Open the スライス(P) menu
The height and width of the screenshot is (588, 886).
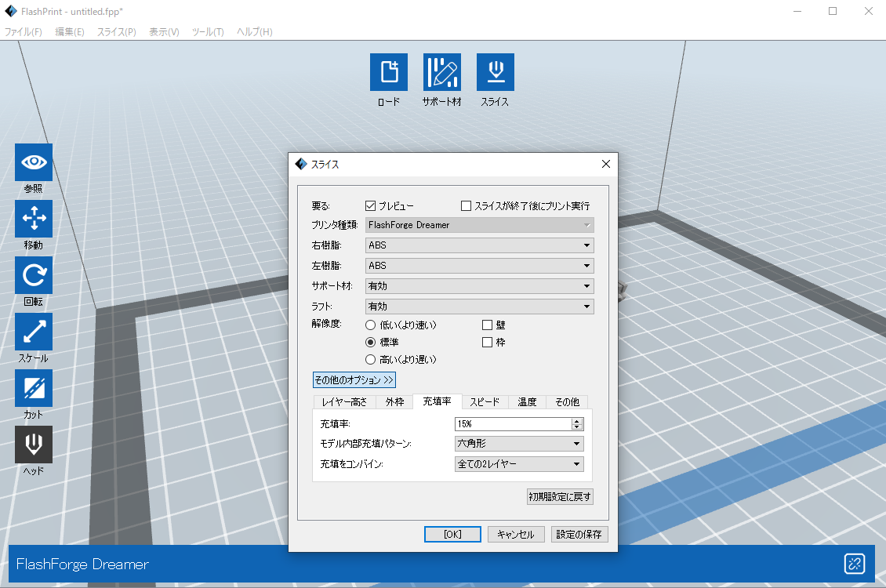(x=116, y=31)
